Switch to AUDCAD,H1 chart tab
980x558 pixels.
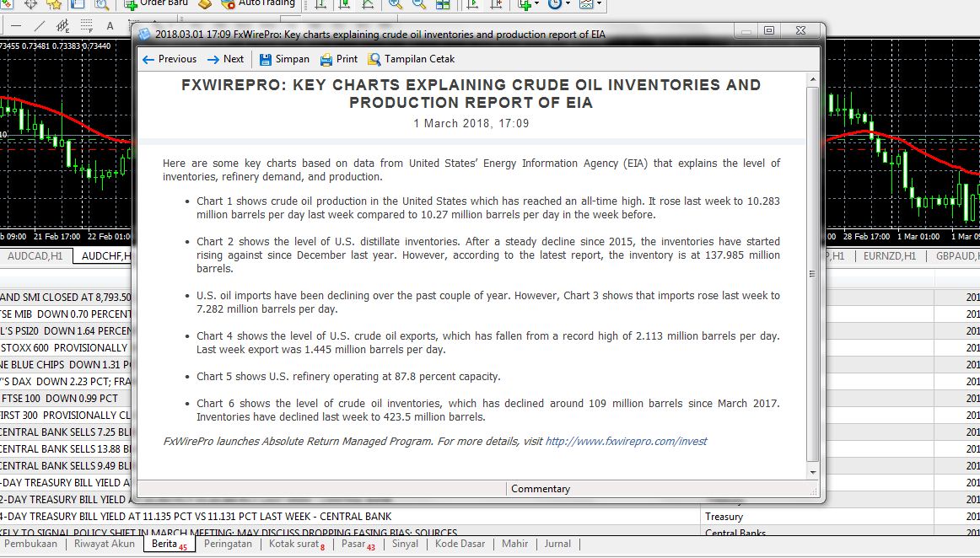click(x=35, y=256)
